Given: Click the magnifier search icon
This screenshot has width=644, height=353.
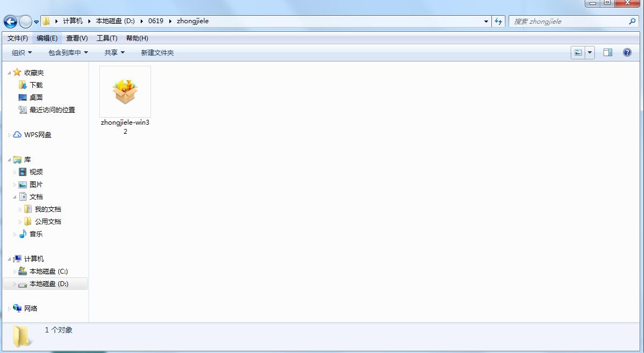Looking at the screenshot, I should (632, 22).
